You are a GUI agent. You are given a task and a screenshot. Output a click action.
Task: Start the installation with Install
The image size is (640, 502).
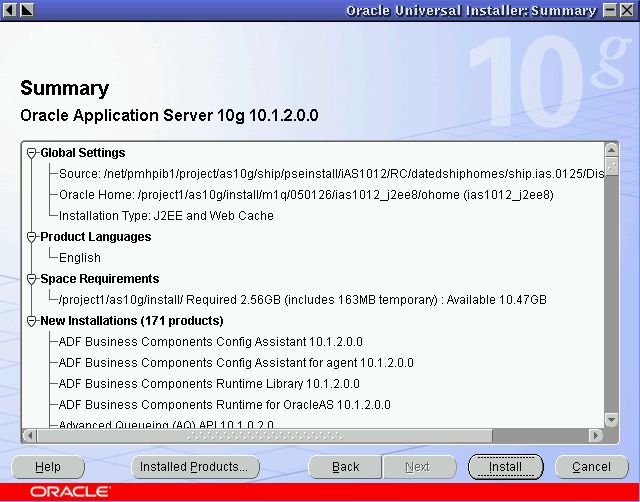click(x=505, y=467)
